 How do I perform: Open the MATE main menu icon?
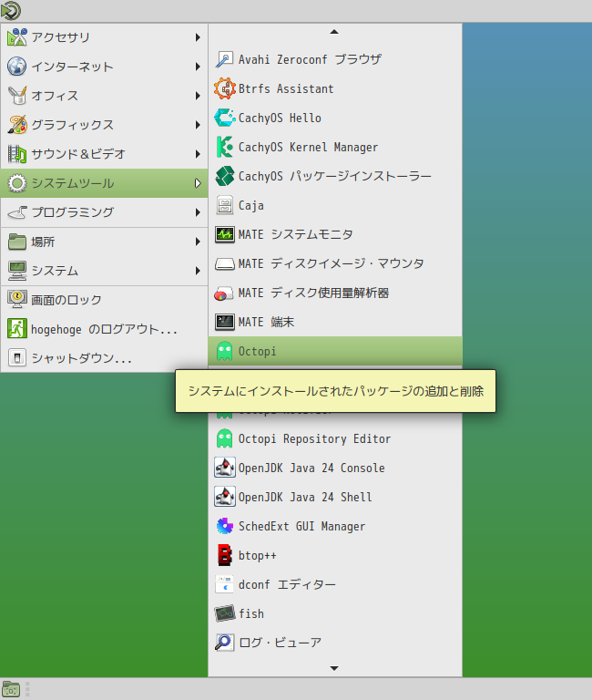pyautogui.click(x=11, y=11)
